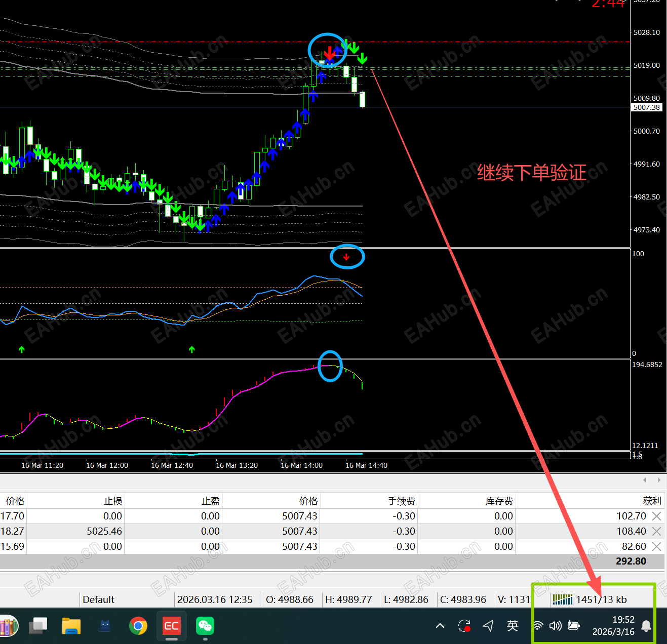Viewport: 667px width, 644px height.
Task: Launch File Explorer from the taskbar
Action: click(x=71, y=626)
